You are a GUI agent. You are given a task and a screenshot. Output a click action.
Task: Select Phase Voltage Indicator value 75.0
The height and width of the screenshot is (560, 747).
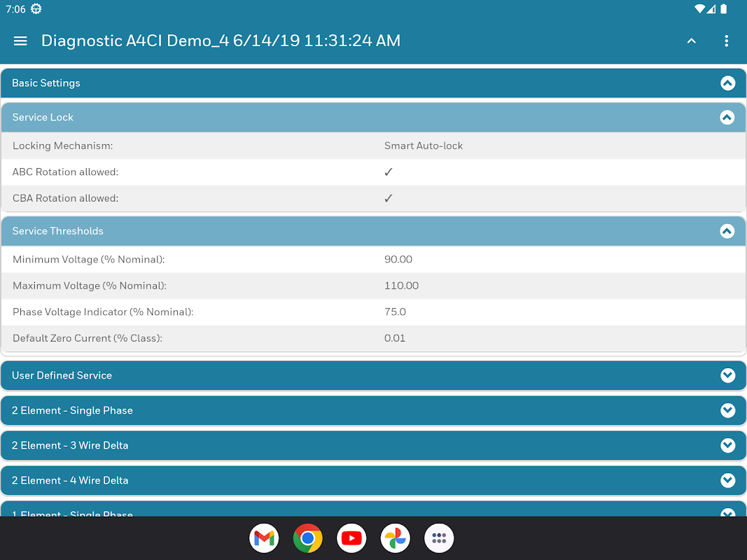click(x=395, y=312)
